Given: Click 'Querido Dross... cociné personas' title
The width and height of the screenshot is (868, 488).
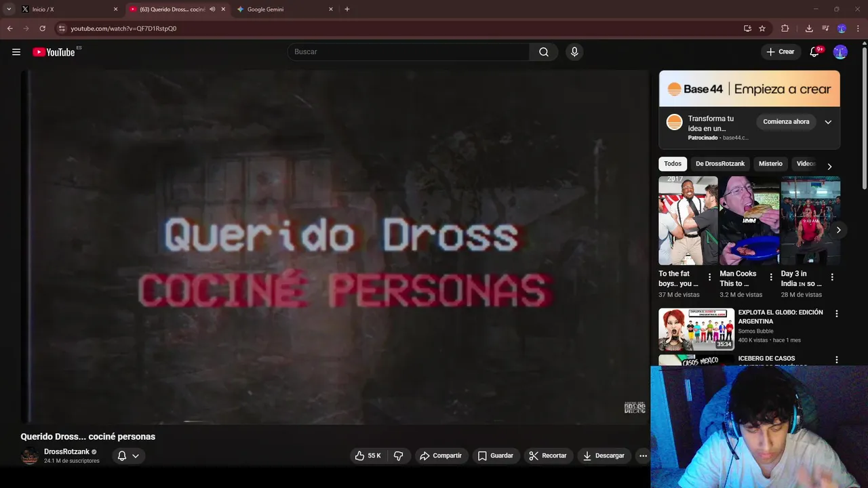Looking at the screenshot, I should point(88,437).
